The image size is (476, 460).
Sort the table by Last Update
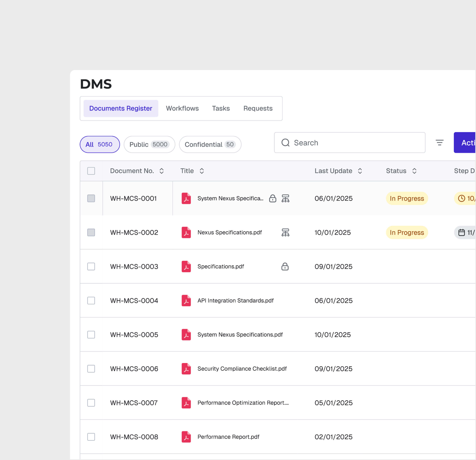(360, 171)
